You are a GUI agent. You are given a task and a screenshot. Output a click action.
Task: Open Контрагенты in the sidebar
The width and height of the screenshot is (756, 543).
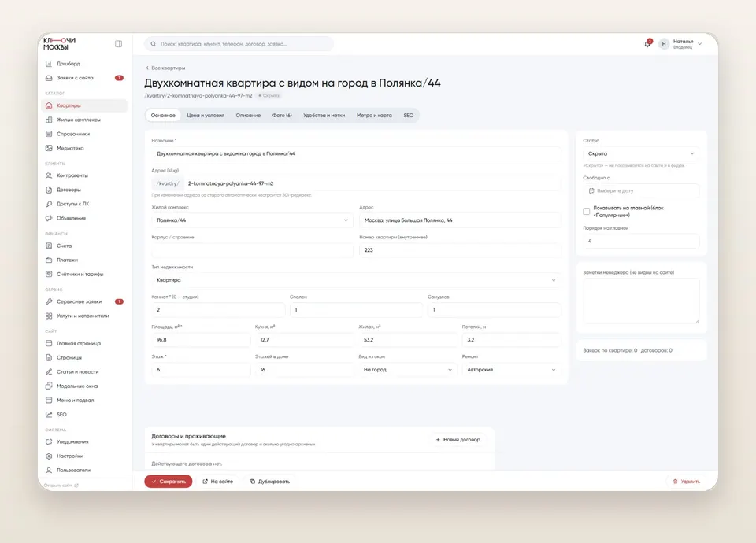click(x=84, y=175)
